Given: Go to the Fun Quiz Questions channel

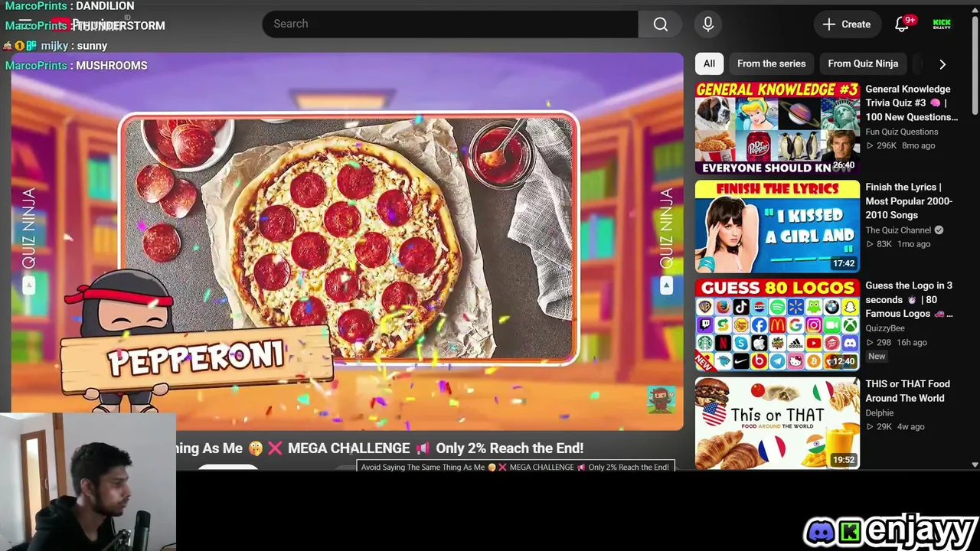Looking at the screenshot, I should pyautogui.click(x=902, y=132).
